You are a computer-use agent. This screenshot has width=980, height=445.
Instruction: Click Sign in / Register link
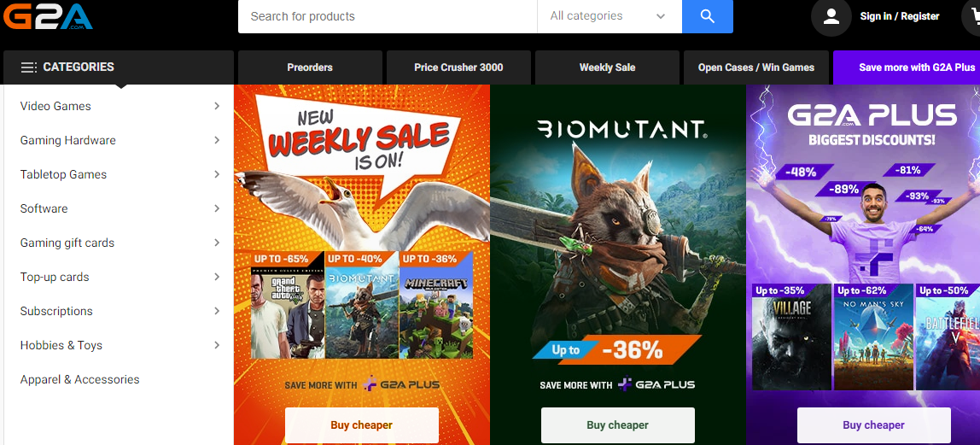900,16
